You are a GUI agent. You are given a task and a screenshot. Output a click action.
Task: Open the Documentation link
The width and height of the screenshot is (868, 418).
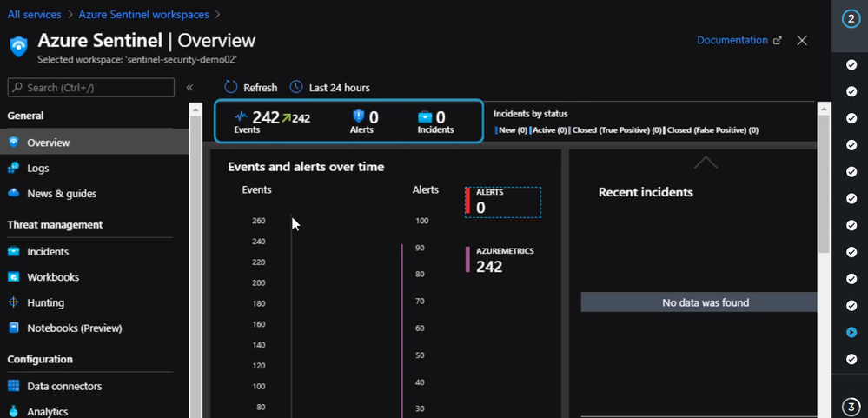(x=732, y=41)
